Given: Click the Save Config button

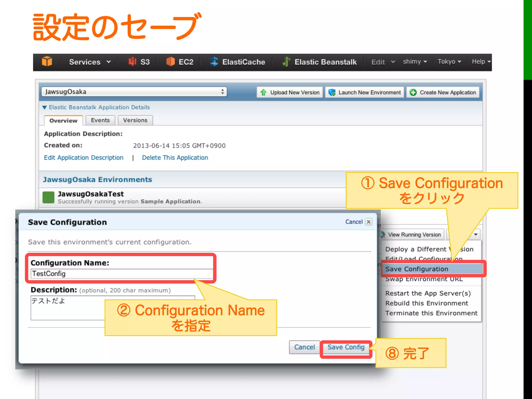Looking at the screenshot, I should [x=346, y=347].
